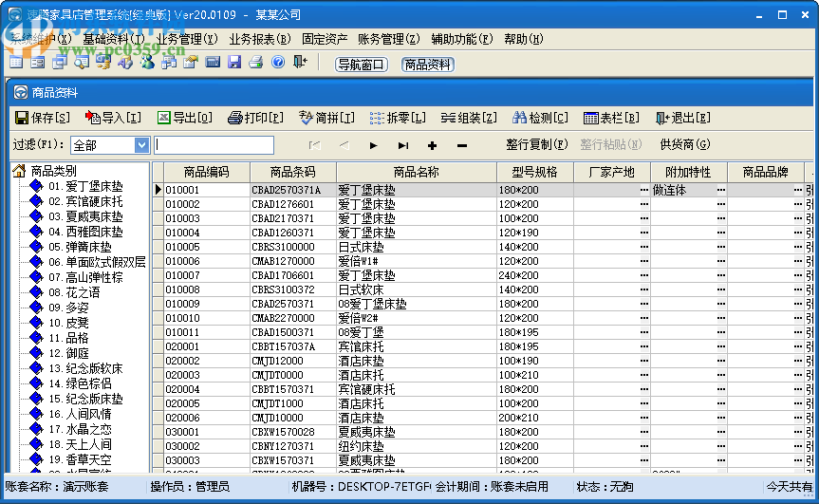Click the notepad edit icon in main toolbar
This screenshot has width=819, height=504.
191,64
